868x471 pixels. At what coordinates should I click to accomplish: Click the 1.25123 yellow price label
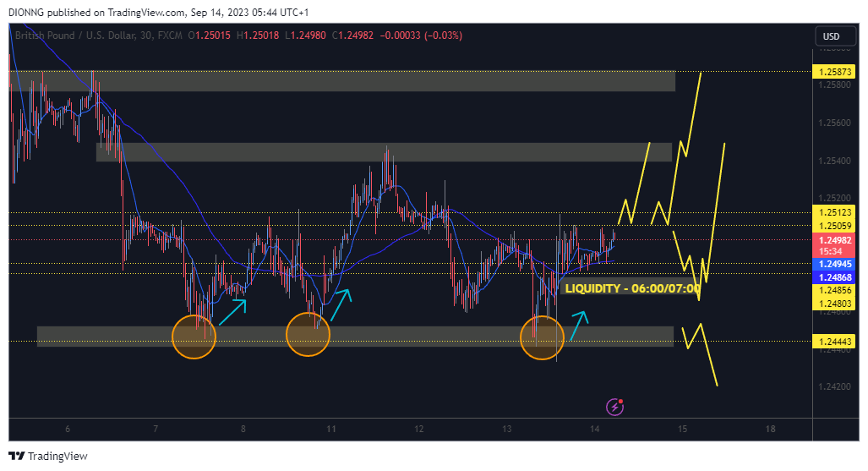point(835,212)
